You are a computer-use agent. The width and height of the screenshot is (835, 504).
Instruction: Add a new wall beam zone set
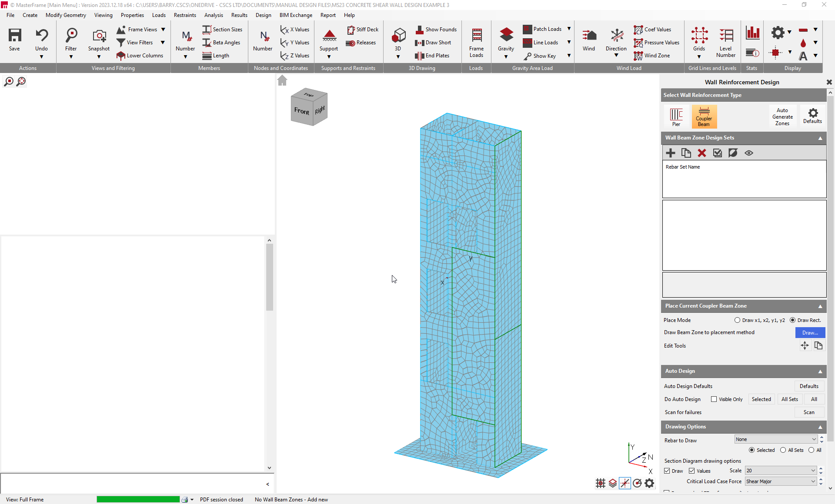coord(670,153)
